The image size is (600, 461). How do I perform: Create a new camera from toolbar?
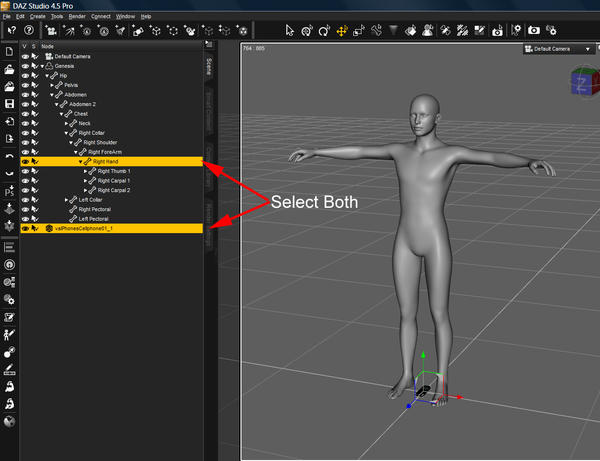coord(51,31)
